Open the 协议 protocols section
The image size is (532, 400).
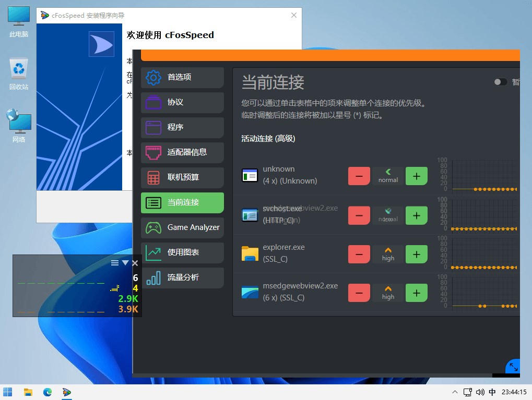[182, 102]
